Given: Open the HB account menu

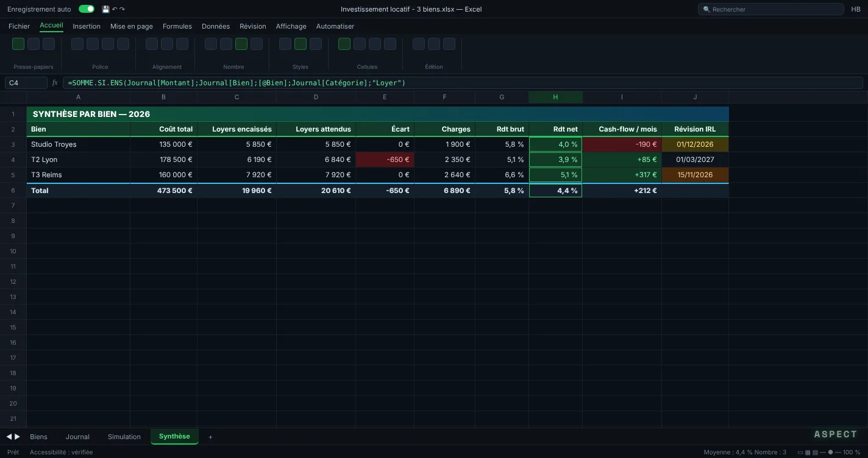Looking at the screenshot, I should [x=856, y=9].
